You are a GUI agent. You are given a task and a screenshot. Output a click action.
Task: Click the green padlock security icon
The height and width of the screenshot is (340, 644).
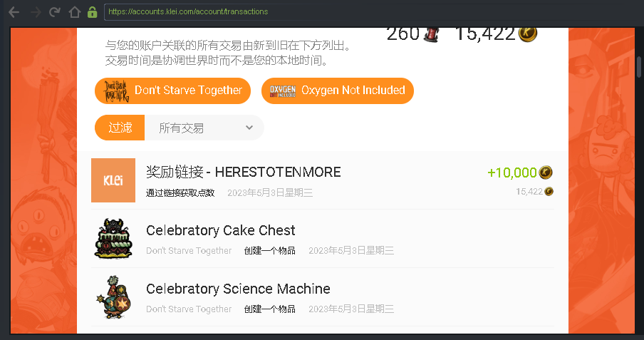point(93,12)
